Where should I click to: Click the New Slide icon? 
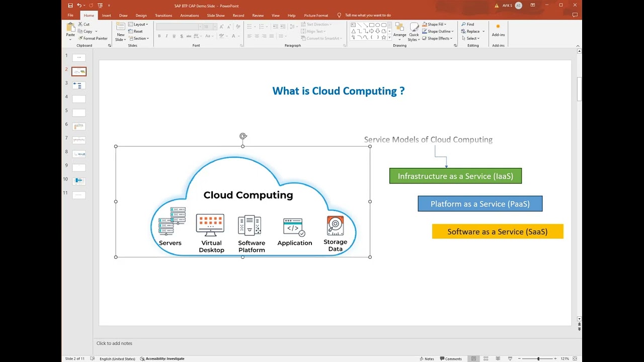[x=121, y=27]
